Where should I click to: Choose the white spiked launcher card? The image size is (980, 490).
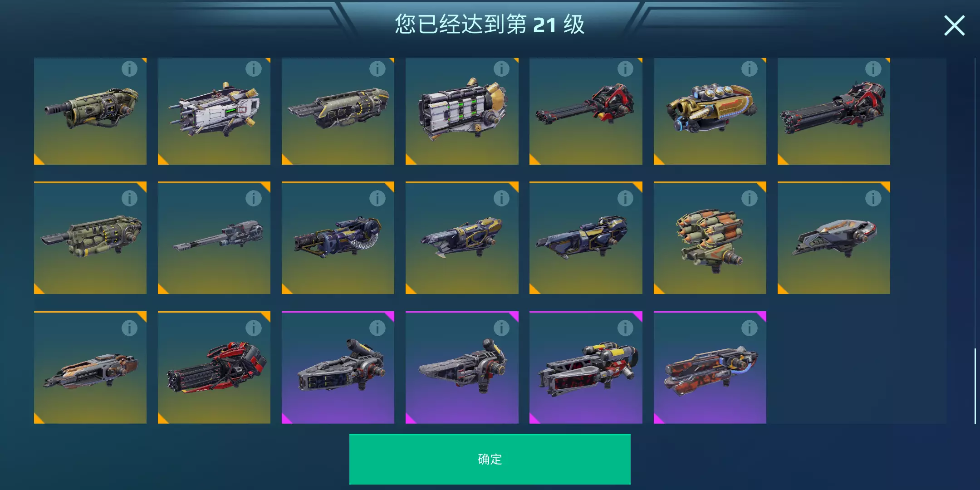pos(214,111)
